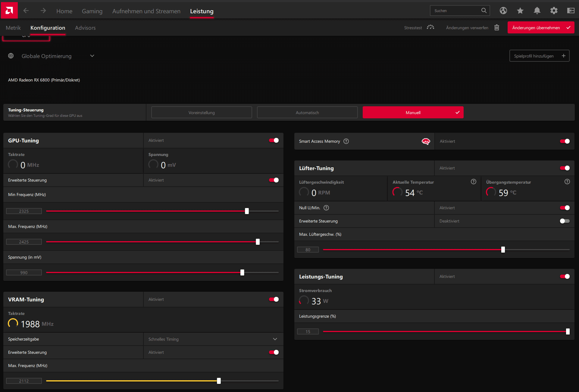Toggle GPU-Tuning switch
The height and width of the screenshot is (392, 579).
pyautogui.click(x=274, y=140)
